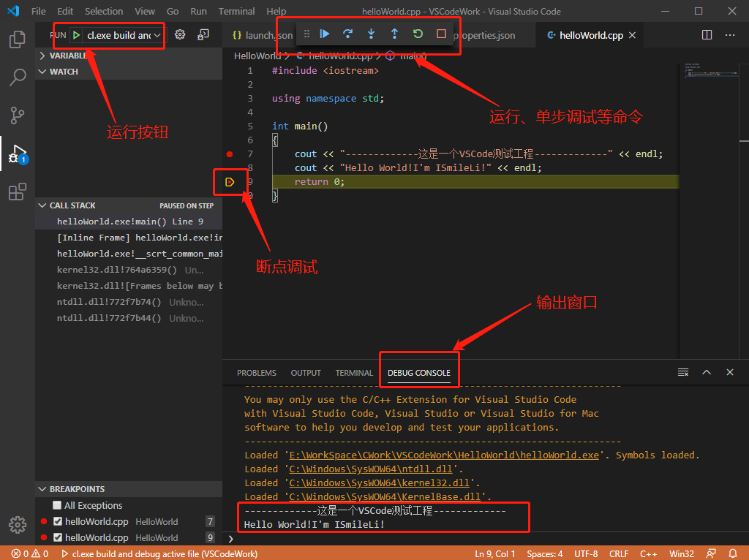Open the Help menu

(x=276, y=11)
